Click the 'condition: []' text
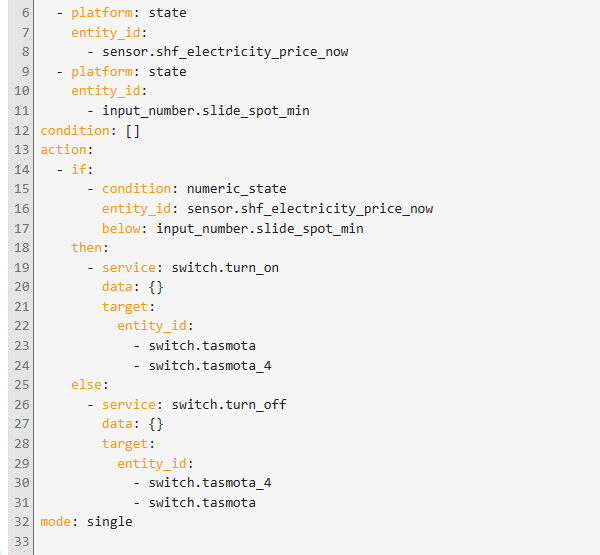The height and width of the screenshot is (555, 600). click(90, 130)
